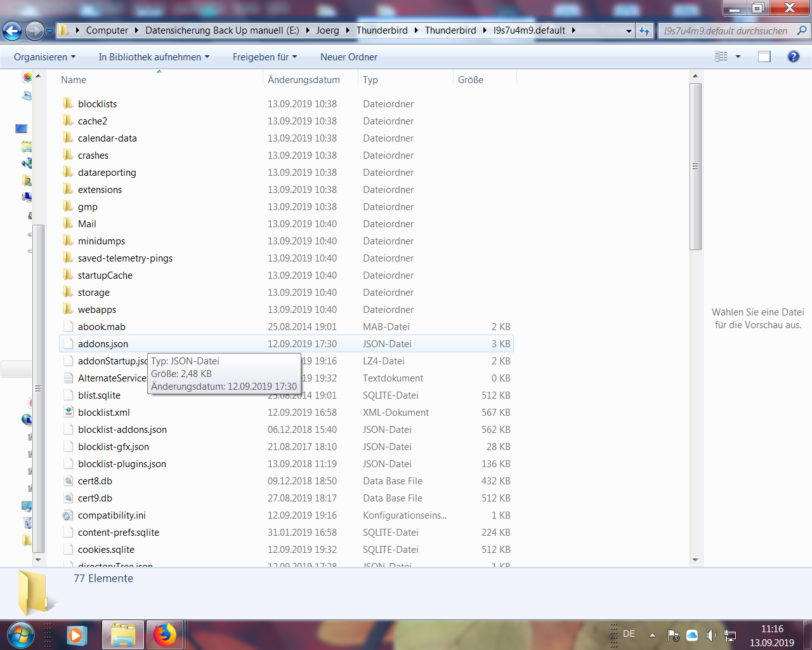Show hidden tray icons arrow
Image resolution: width=812 pixels, height=650 pixels.
point(652,635)
